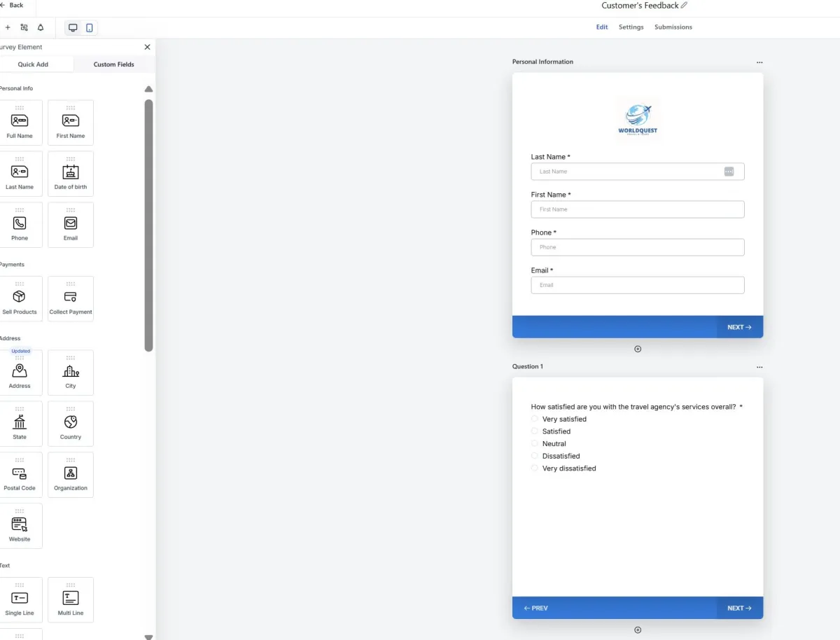Add the Email element
This screenshot has height=640, width=840.
[x=71, y=225]
